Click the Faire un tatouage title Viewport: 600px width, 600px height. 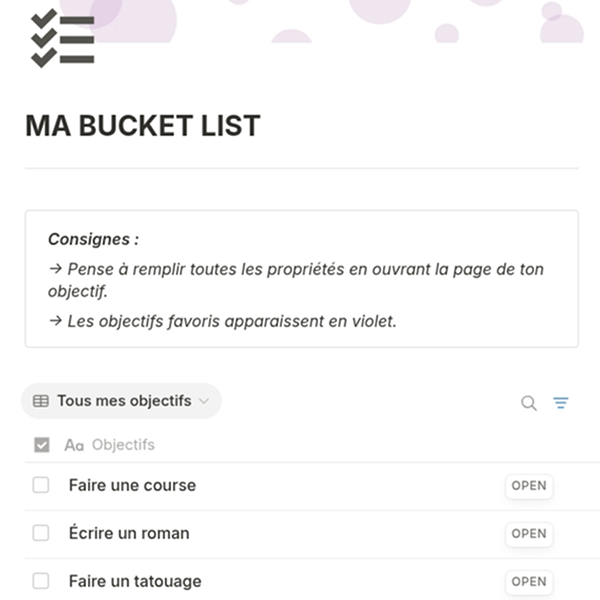tap(135, 581)
